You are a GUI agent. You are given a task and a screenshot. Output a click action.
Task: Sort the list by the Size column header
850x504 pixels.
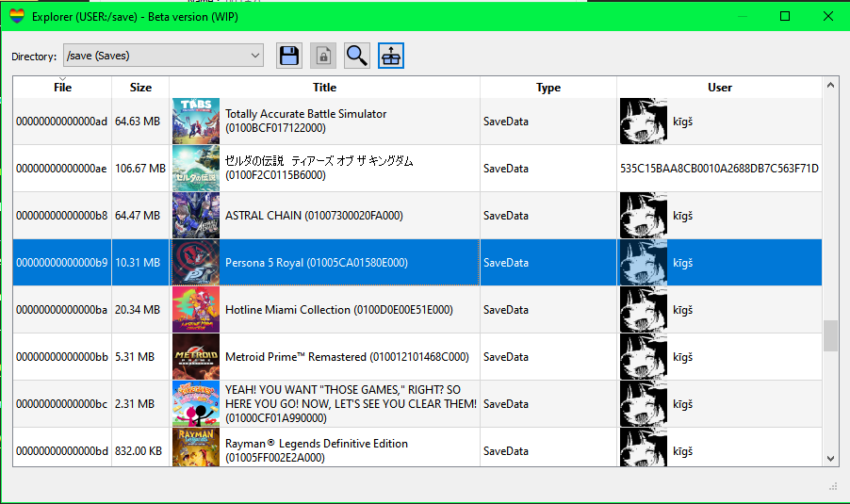coord(140,88)
